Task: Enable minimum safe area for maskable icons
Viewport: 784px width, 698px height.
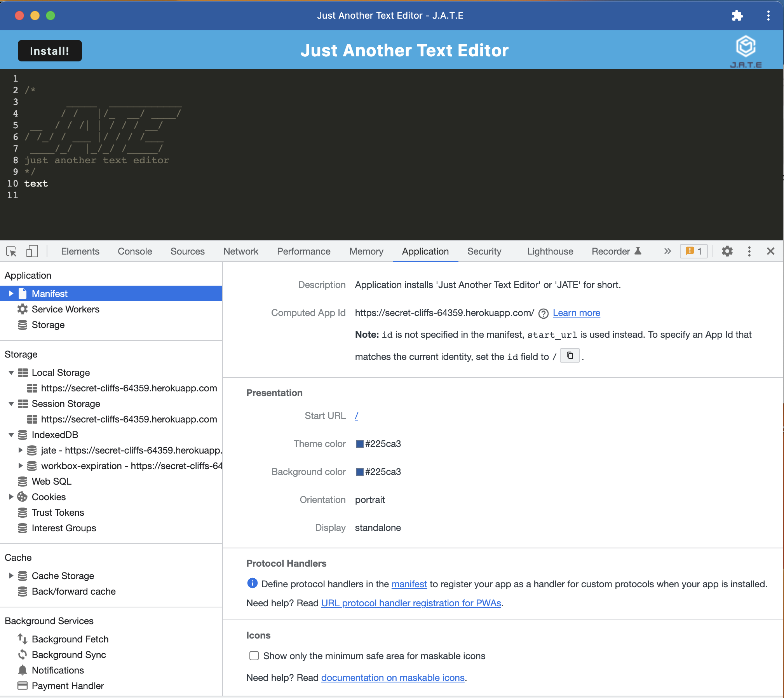Action: coord(254,656)
